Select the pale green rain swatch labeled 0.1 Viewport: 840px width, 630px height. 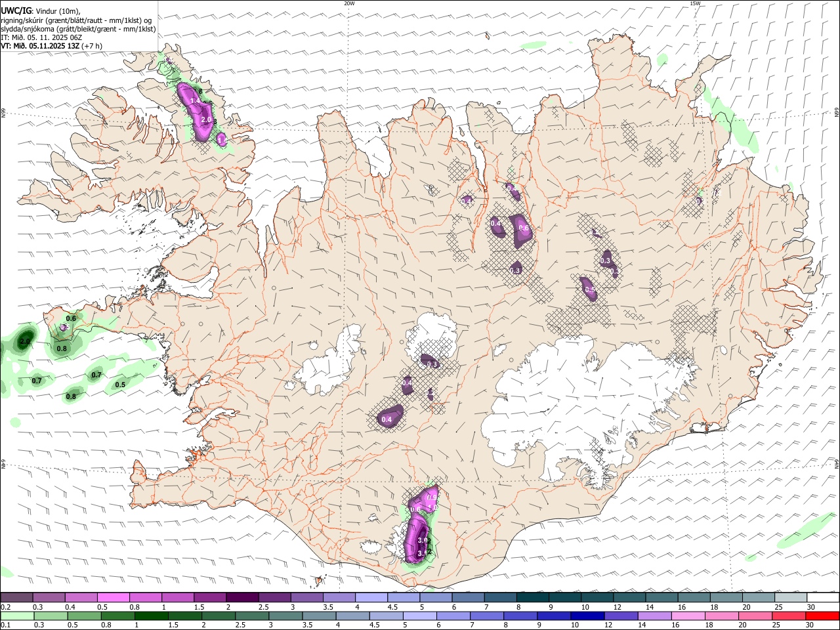(x=17, y=616)
